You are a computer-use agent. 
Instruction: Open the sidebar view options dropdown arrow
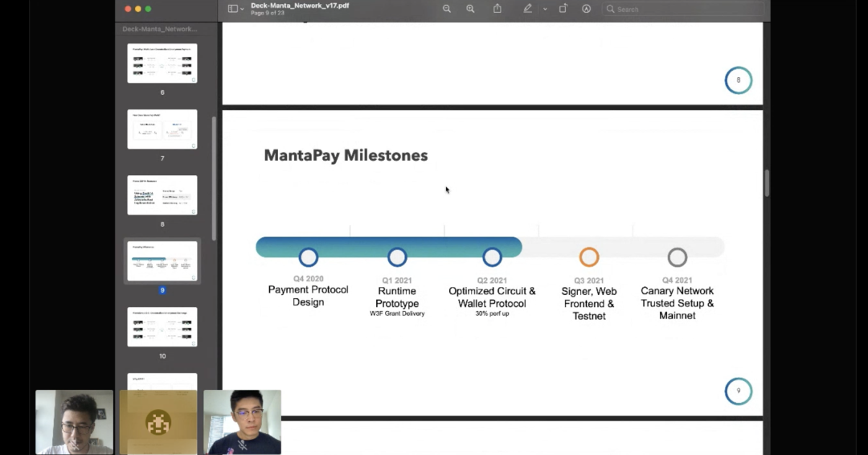click(242, 10)
